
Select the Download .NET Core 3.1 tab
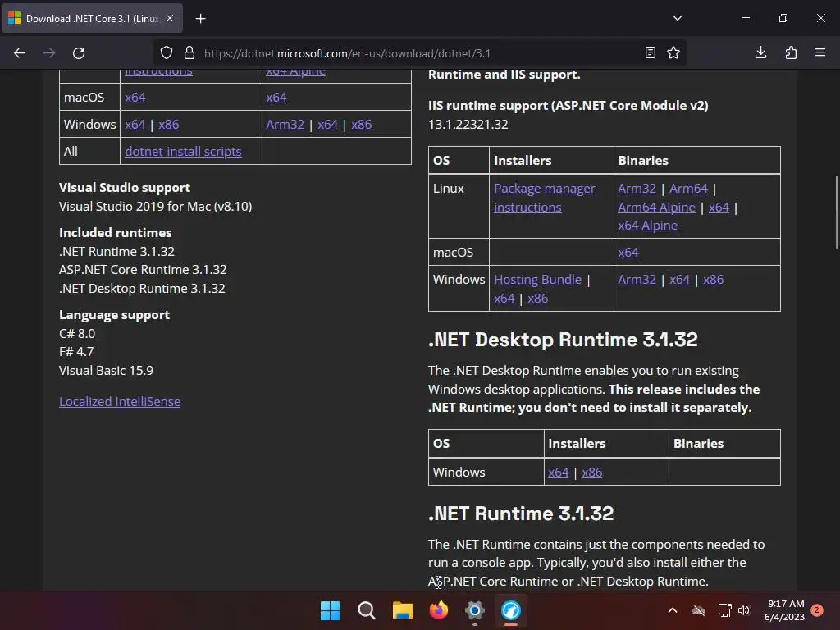pos(92,19)
